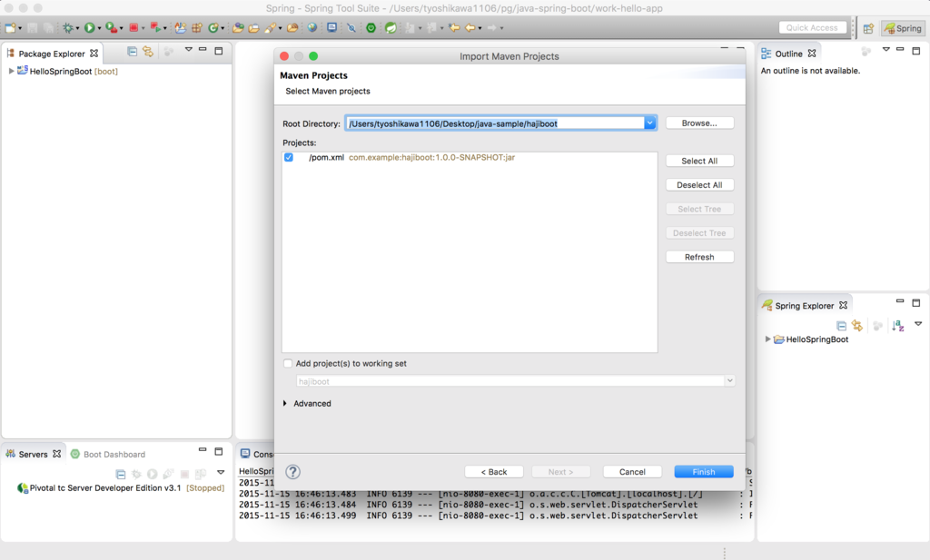Screen dimensions: 930x560
Task: Toggle Link with Editor in Spring Explorer
Action: pos(857,325)
